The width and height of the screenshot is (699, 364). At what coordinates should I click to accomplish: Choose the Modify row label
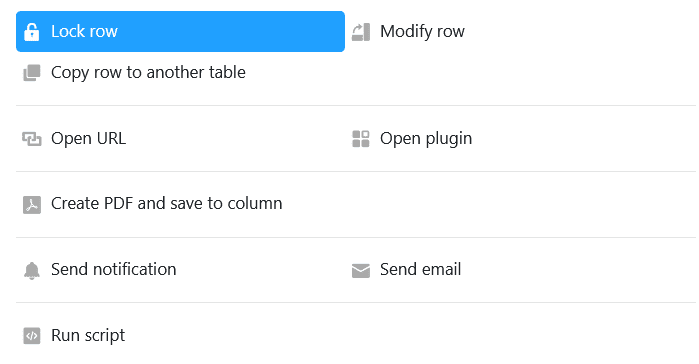pyautogui.click(x=422, y=32)
